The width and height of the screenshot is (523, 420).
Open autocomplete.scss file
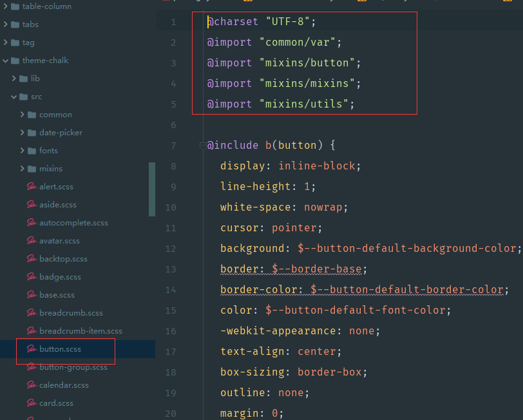click(73, 222)
